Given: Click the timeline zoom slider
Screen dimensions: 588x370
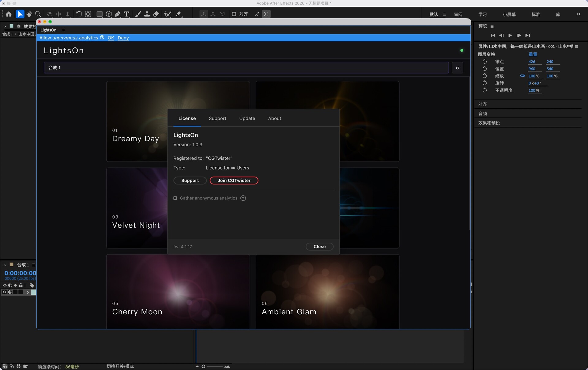Looking at the screenshot, I should tap(213, 366).
